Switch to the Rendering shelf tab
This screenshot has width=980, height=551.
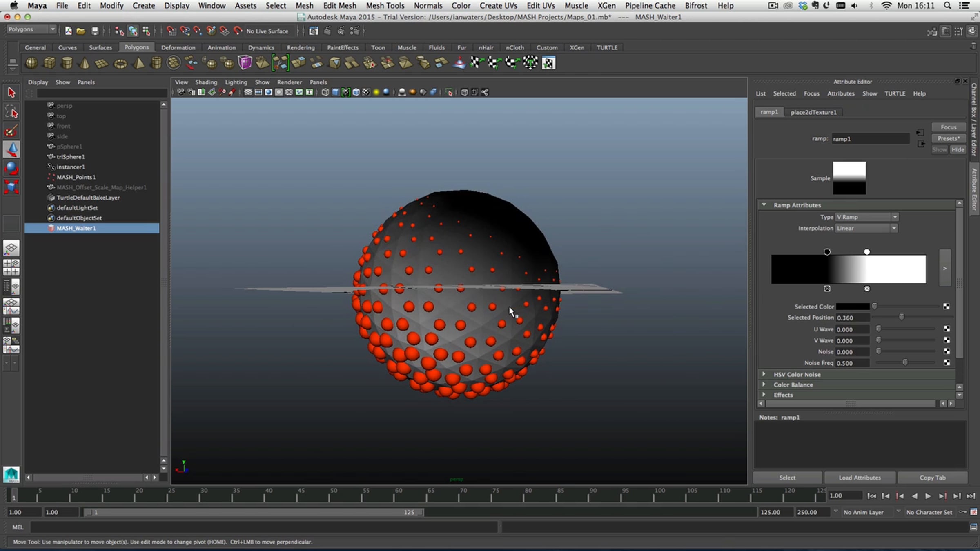click(301, 47)
